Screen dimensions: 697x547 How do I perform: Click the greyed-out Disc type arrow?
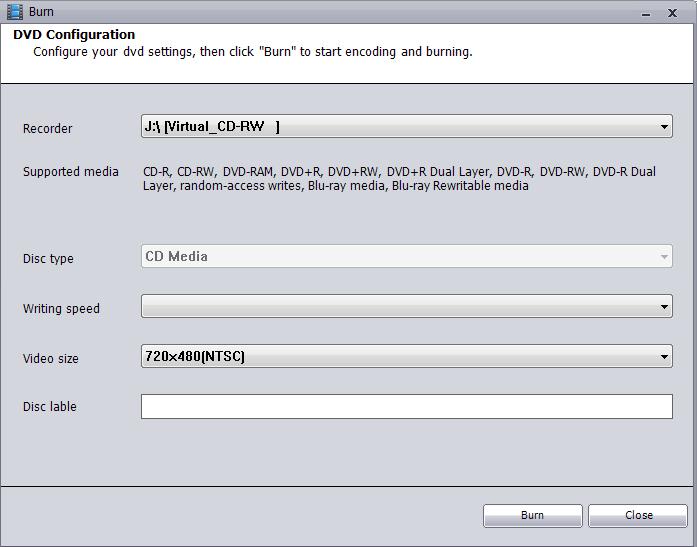tap(664, 257)
